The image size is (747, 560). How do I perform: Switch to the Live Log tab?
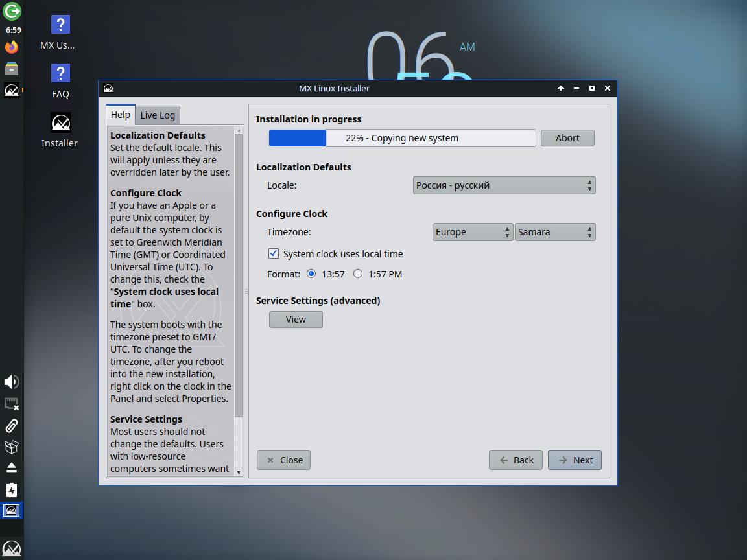pyautogui.click(x=158, y=115)
